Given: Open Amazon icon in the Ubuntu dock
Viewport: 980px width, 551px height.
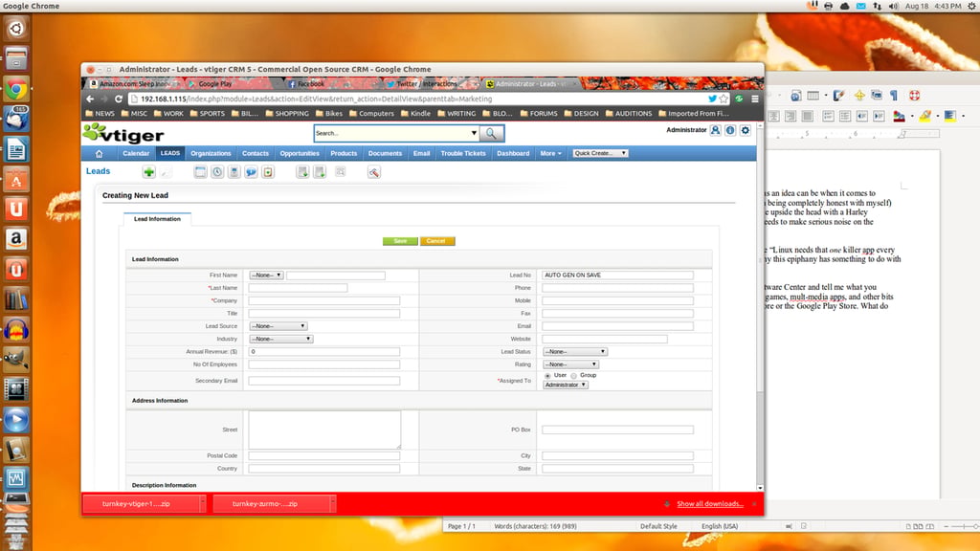Looking at the screenshot, I should click(16, 238).
